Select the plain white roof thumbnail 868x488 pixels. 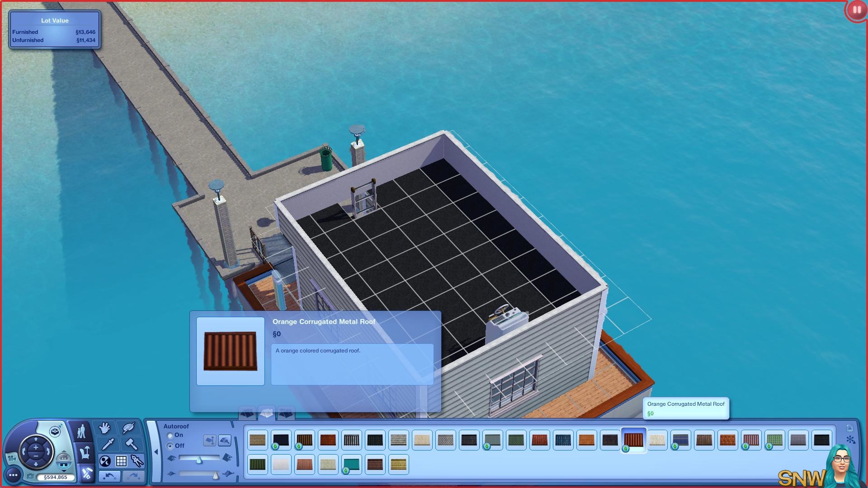click(x=281, y=465)
